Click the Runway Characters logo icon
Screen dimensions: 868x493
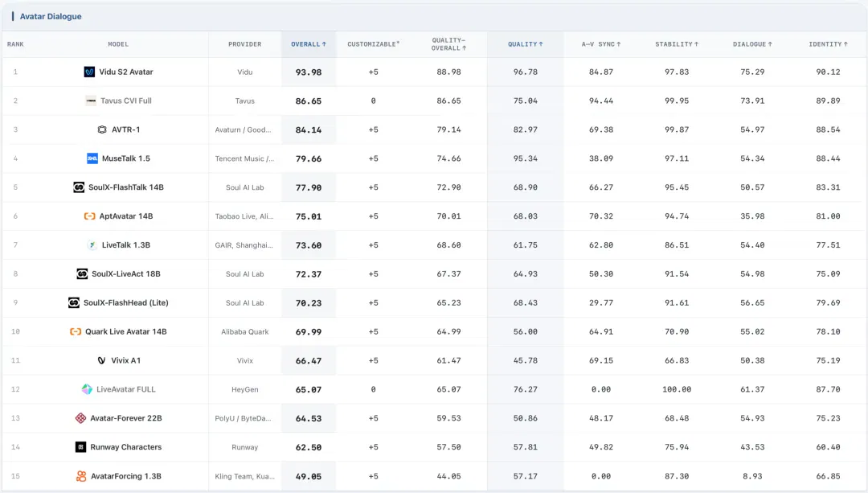(x=81, y=447)
